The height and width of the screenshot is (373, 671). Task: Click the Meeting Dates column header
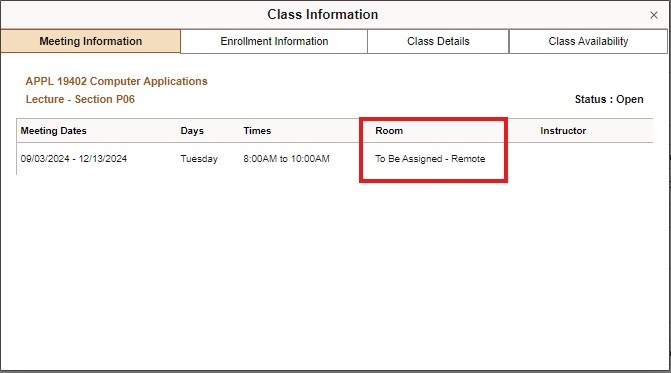coord(53,131)
